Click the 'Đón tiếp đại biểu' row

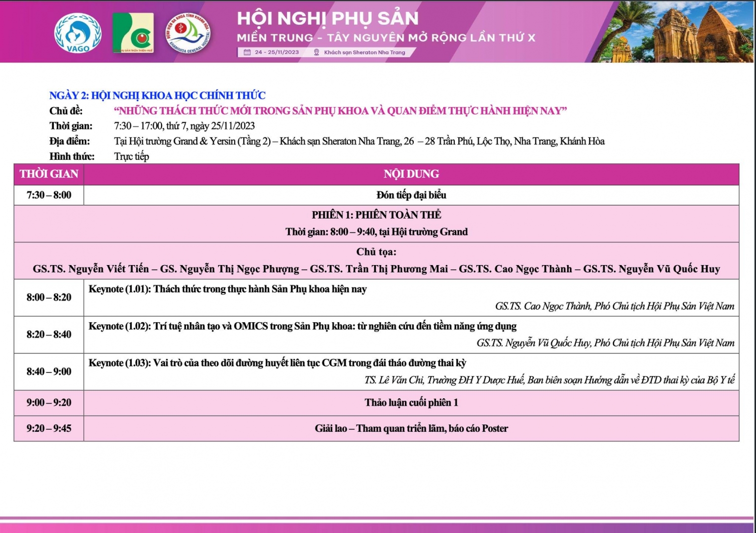click(411, 195)
